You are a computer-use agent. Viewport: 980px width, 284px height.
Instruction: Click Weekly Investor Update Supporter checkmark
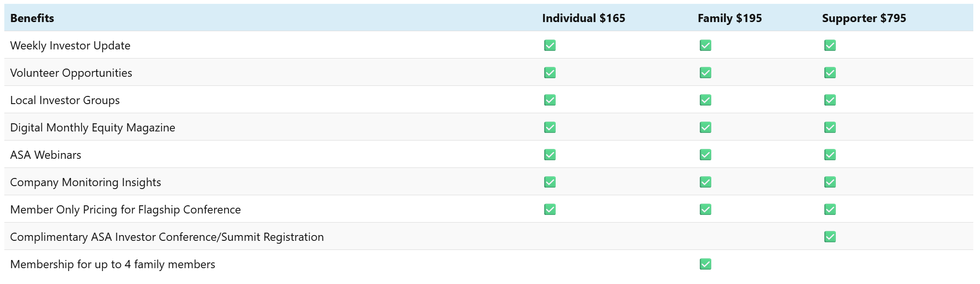pos(830,45)
